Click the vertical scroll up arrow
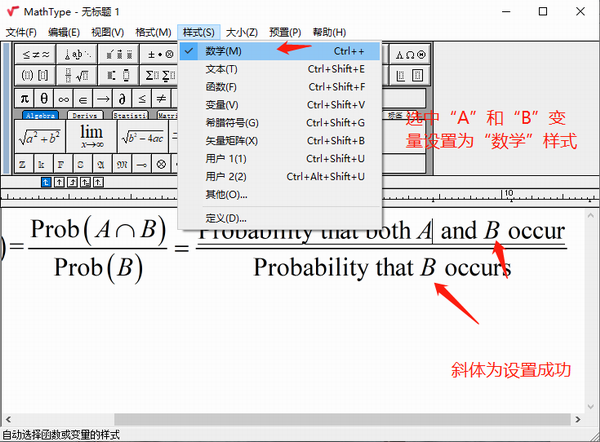The height and width of the screenshot is (442, 600). [x=590, y=215]
